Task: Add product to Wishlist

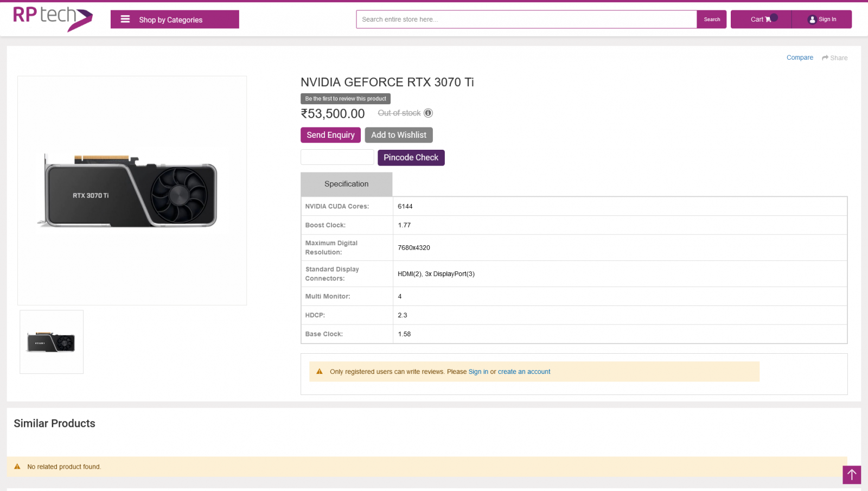Action: pos(399,135)
